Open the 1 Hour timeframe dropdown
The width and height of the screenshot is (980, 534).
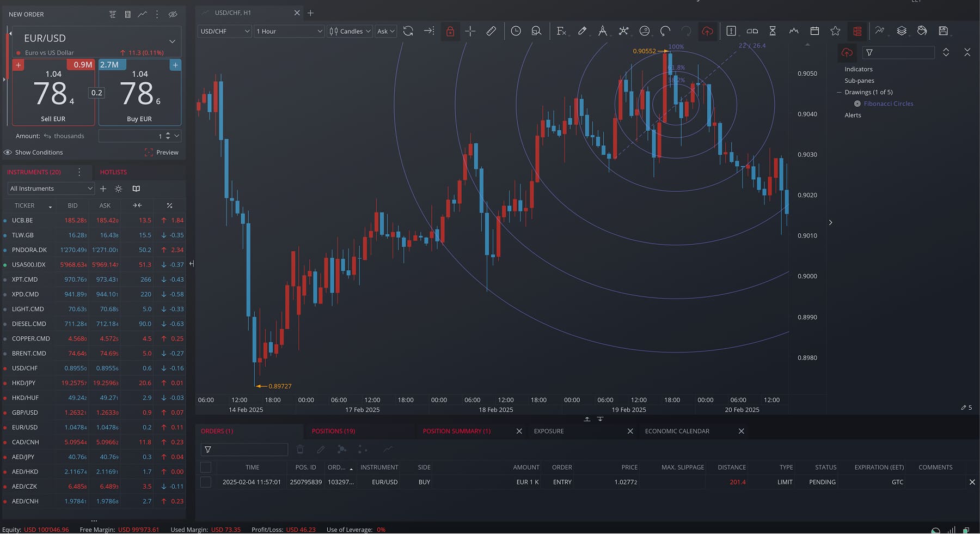pos(289,31)
